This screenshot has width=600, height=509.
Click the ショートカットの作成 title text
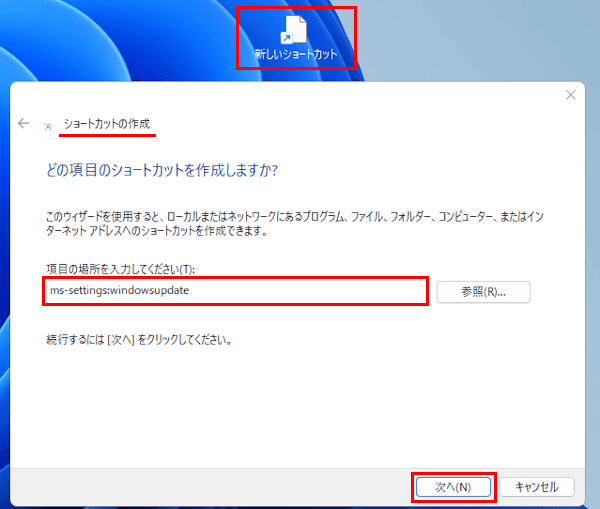click(106, 123)
